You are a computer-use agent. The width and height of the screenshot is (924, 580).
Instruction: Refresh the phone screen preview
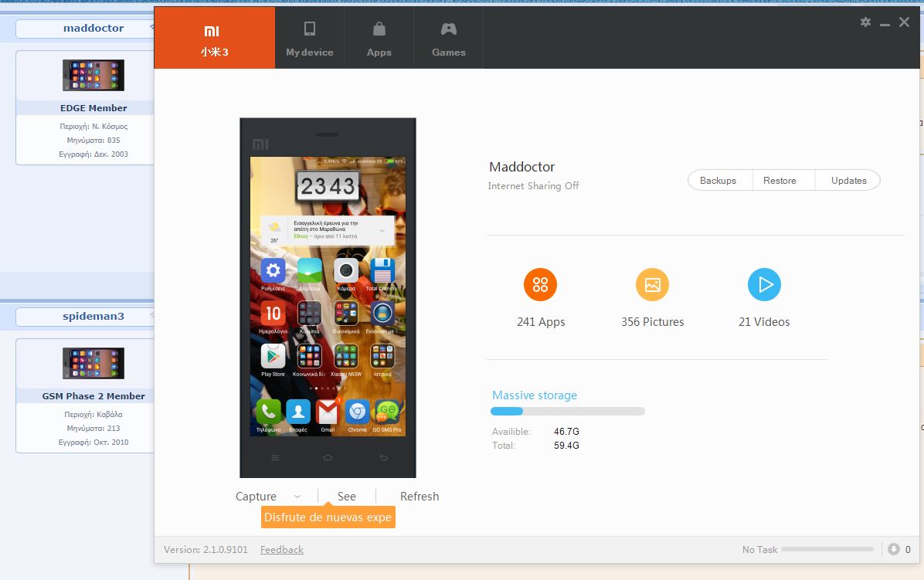(420, 497)
